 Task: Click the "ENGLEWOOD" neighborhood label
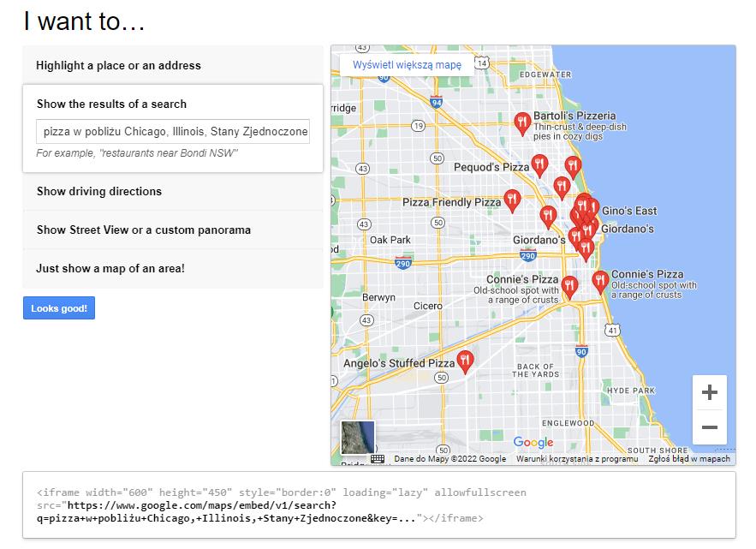pos(568,423)
